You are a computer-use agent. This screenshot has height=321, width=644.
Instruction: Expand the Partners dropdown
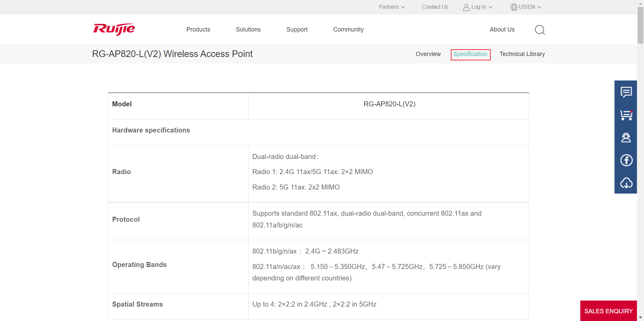pos(392,7)
